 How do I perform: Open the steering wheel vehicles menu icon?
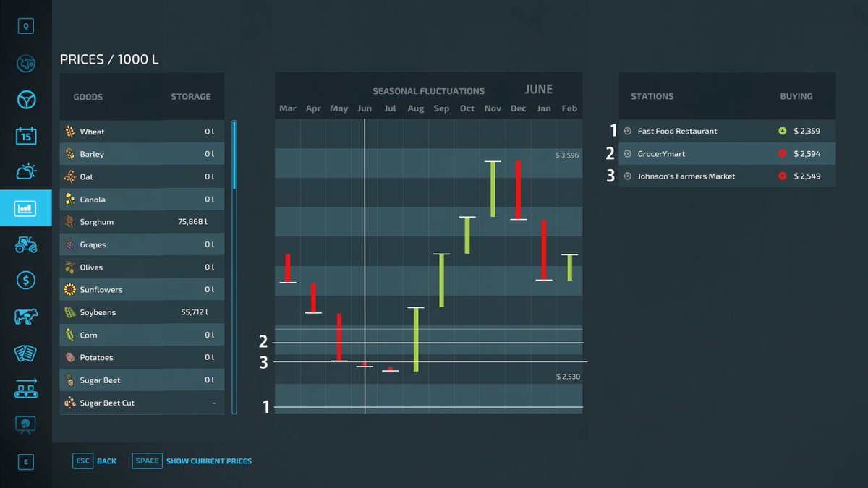tap(26, 99)
